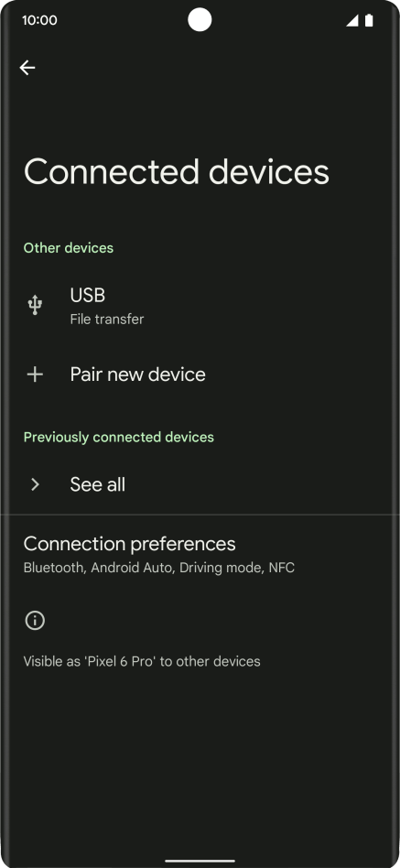Viewport: 400px width, 868px height.
Task: Tap the Other devices section header
Action: [x=69, y=248]
